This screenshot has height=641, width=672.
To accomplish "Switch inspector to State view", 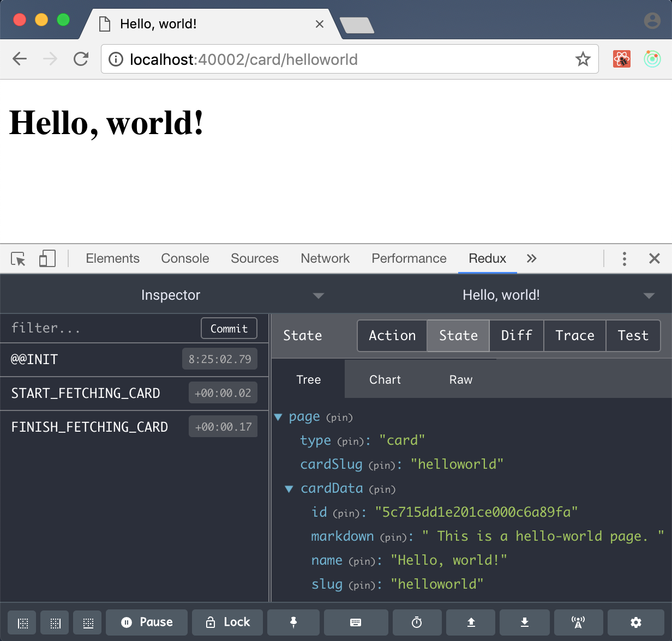I will coord(458,336).
